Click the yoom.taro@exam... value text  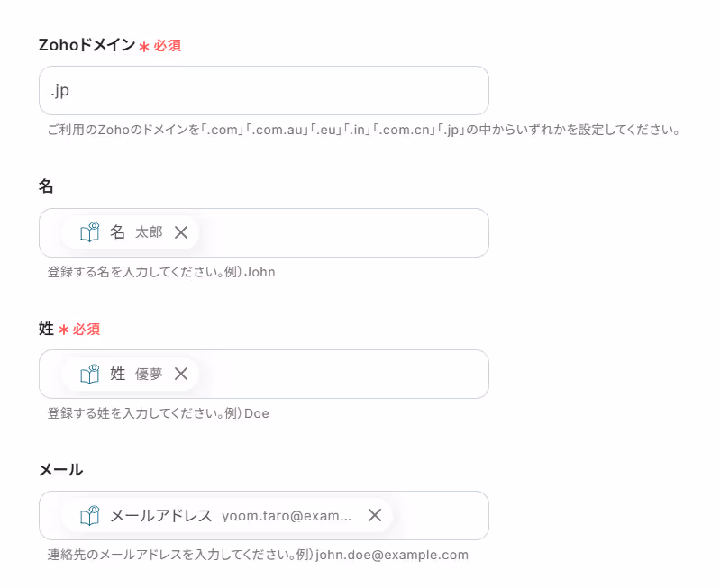coord(287,516)
